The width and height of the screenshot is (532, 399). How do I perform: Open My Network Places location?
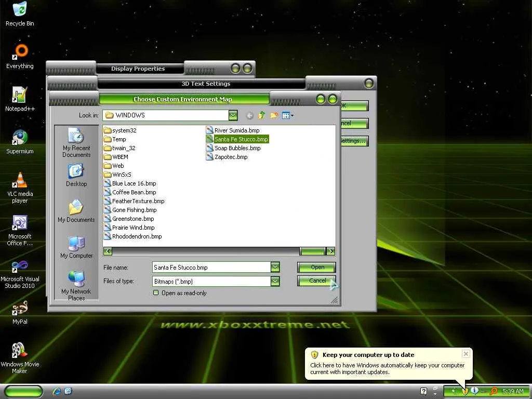(76, 286)
